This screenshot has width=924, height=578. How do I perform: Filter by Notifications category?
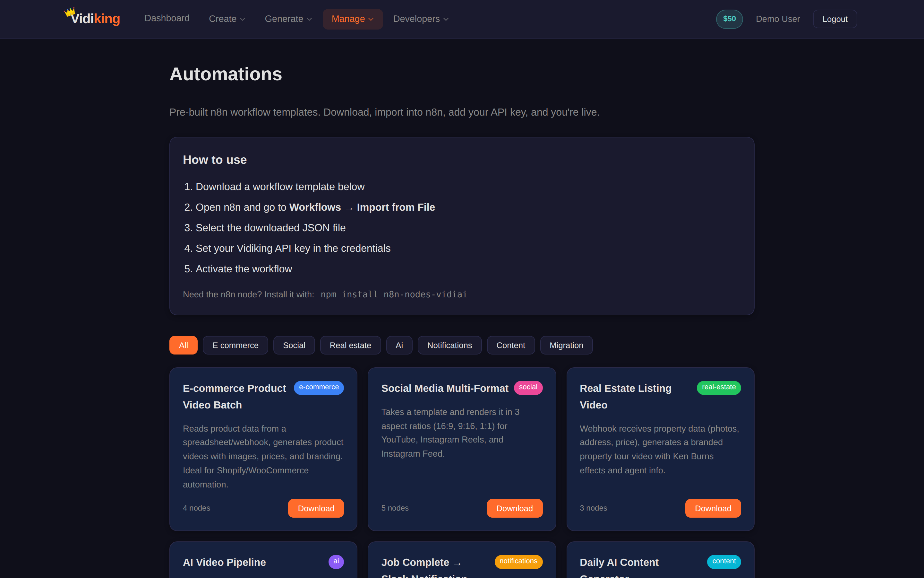(x=449, y=345)
